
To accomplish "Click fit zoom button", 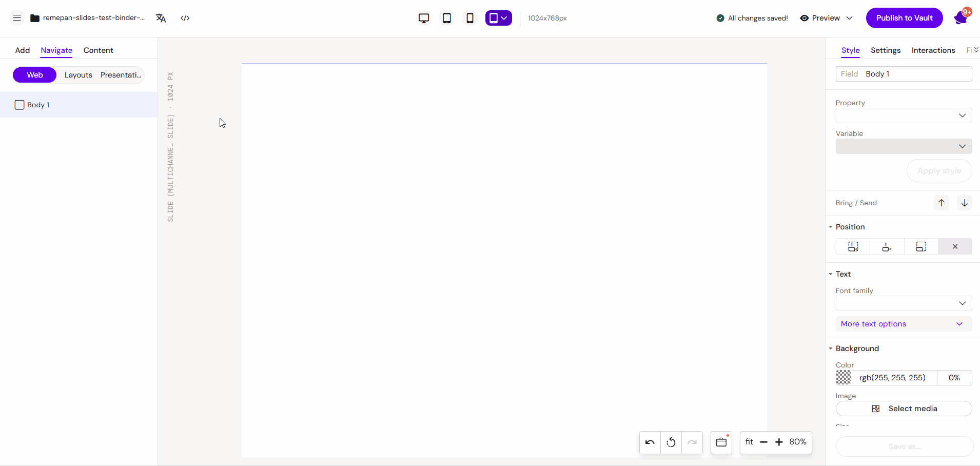I will pos(749,442).
